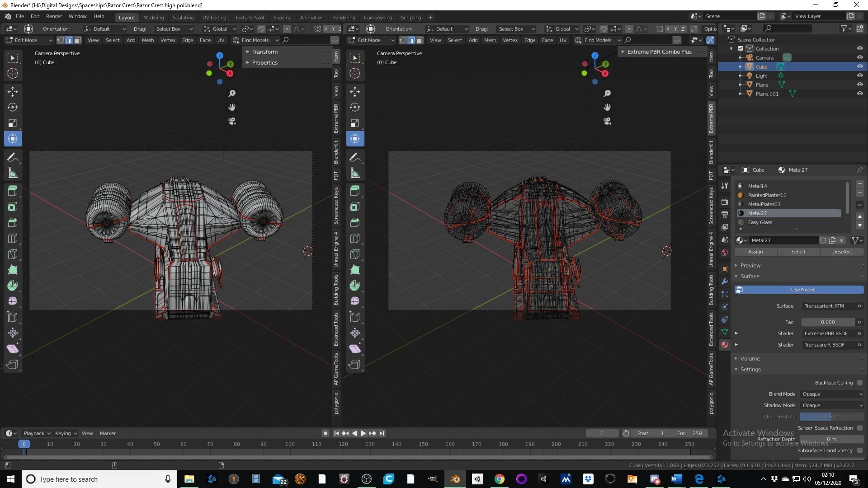Click the Select material button
The image size is (868, 488).
798,252
